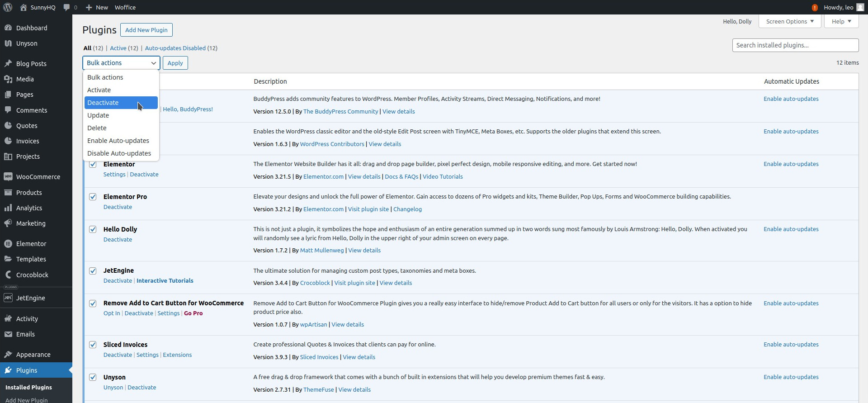Click the Marketing megaphone icon
Viewport: 868px width, 403px height.
8,223
